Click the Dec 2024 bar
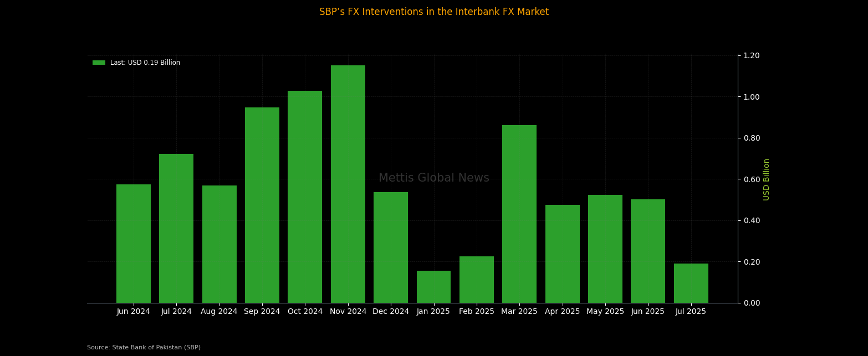The width and height of the screenshot is (868, 356). pyautogui.click(x=391, y=247)
